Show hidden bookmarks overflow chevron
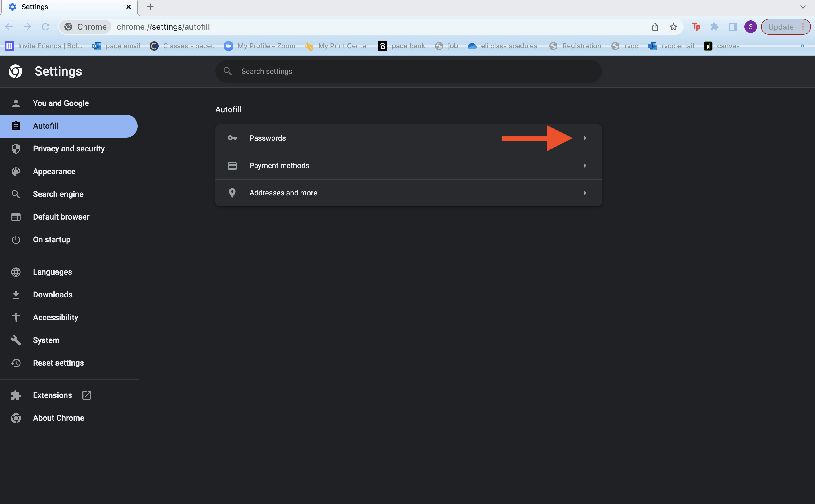This screenshot has height=504, width=815. 802,46
